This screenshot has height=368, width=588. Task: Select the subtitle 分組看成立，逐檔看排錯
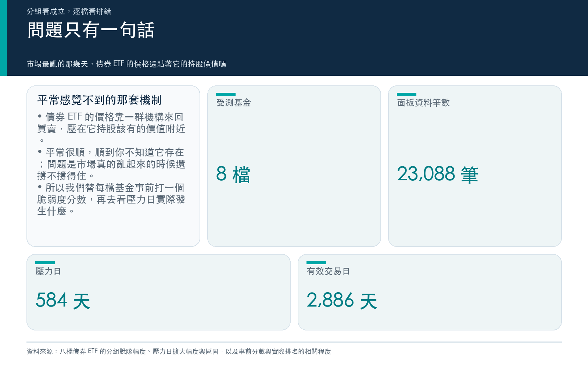[69, 11]
